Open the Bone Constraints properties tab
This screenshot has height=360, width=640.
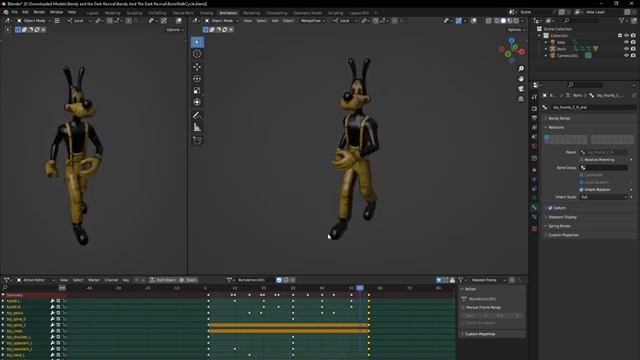pyautogui.click(x=534, y=217)
